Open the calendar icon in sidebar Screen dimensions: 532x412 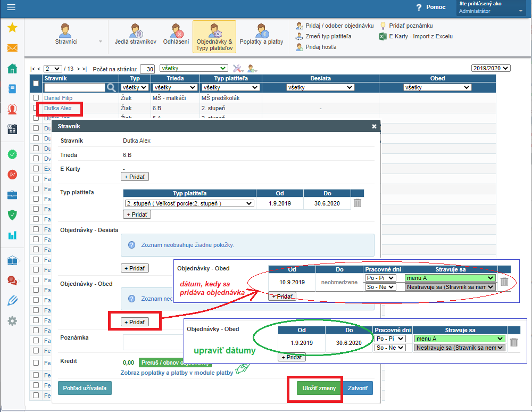[12, 129]
